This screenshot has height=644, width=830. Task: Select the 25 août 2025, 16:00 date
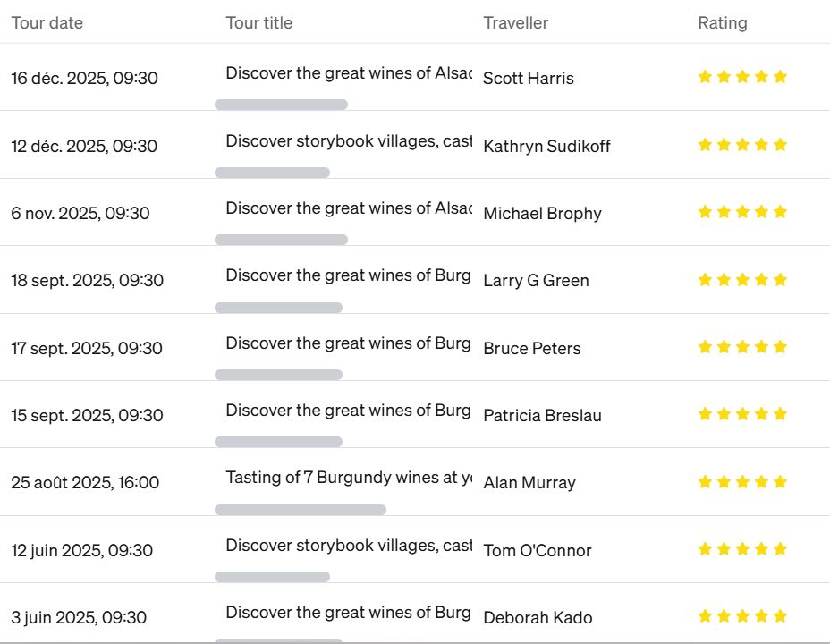tap(85, 483)
